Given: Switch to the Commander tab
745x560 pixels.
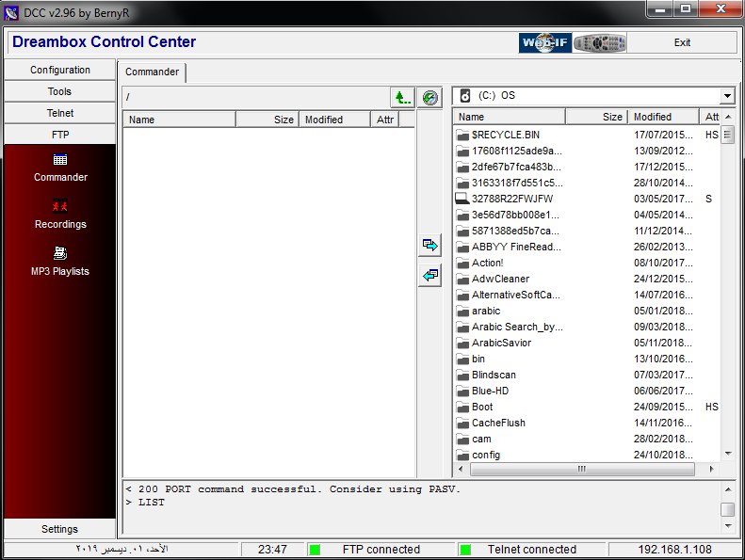Looking at the screenshot, I should pos(152,72).
